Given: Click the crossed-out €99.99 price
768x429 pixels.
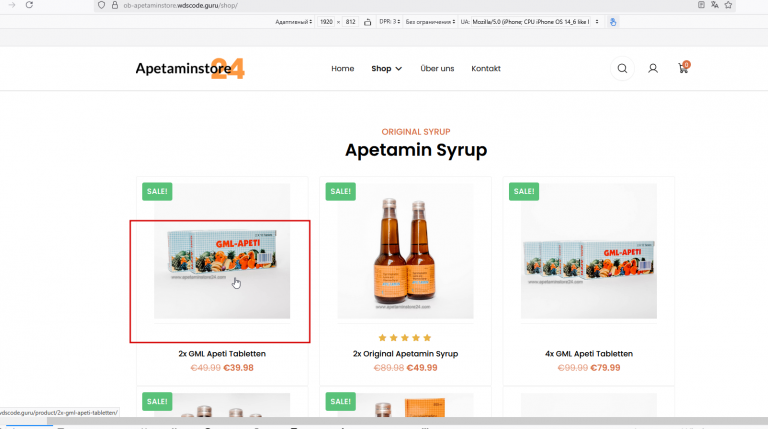Looking at the screenshot, I should [x=573, y=368].
